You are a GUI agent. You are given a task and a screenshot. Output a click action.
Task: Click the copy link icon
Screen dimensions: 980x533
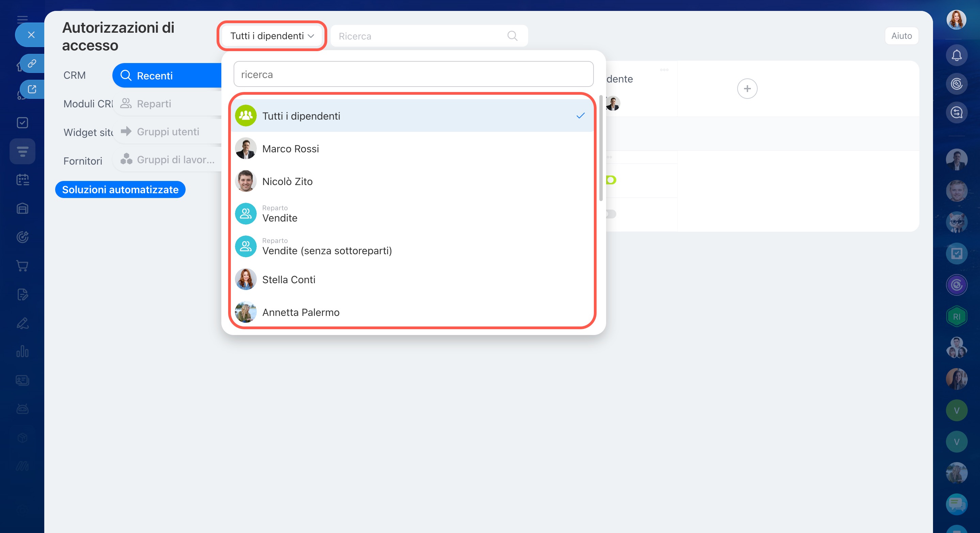32,63
